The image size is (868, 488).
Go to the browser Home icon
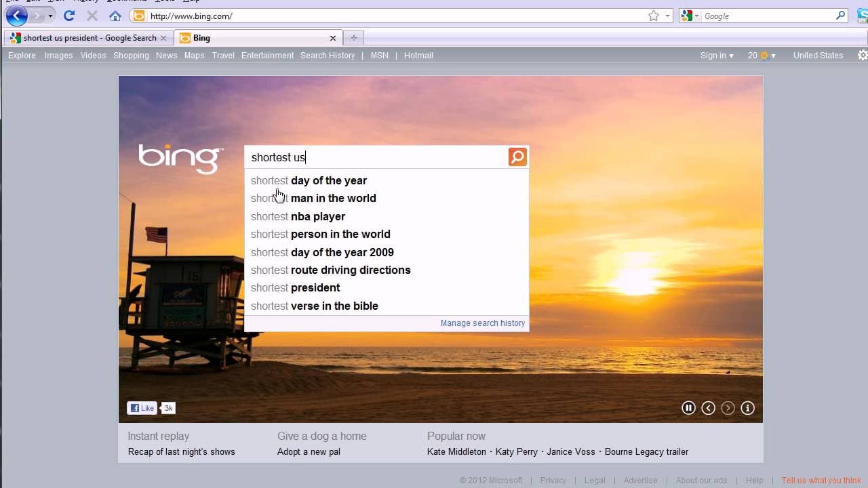[115, 16]
